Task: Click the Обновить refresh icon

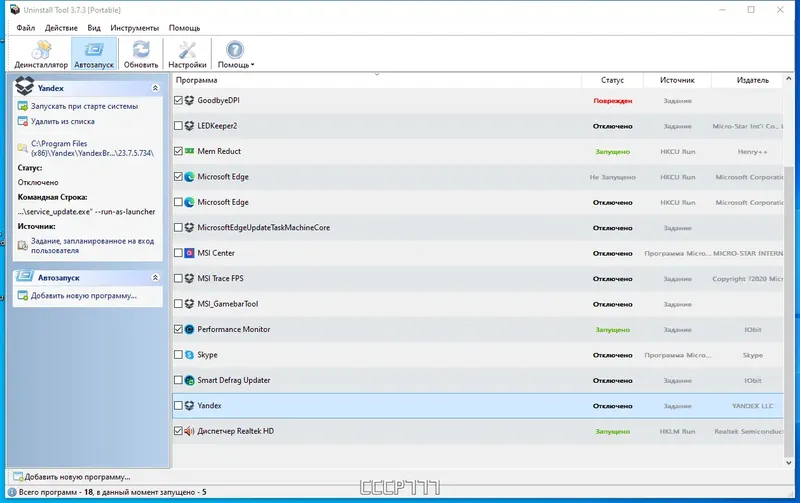Action: click(x=141, y=50)
